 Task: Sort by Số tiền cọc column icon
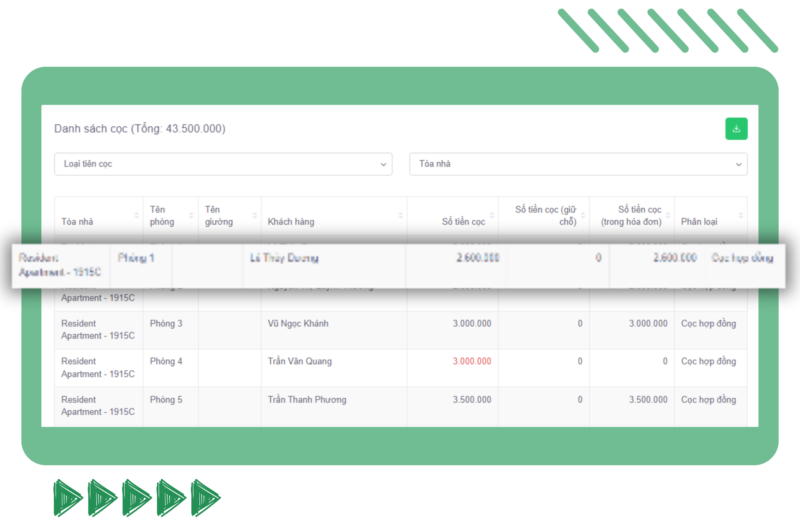[492, 215]
